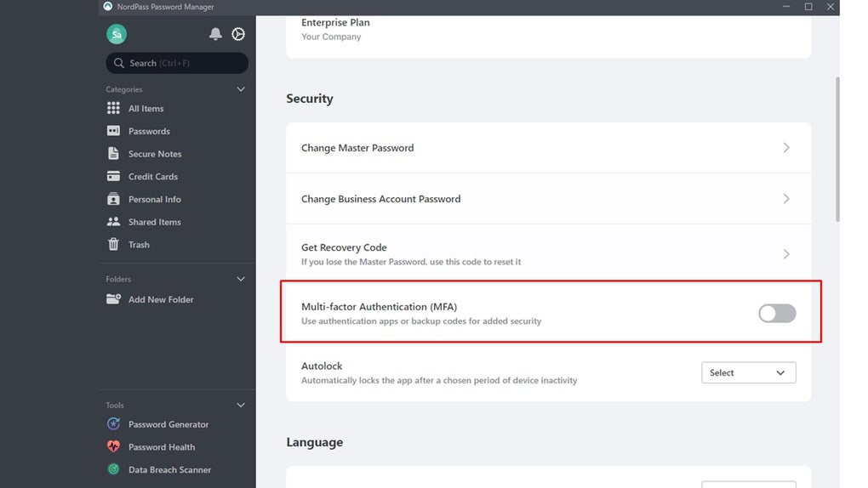Click the Add New Folder icon
This screenshot has height=488, width=868.
click(113, 298)
